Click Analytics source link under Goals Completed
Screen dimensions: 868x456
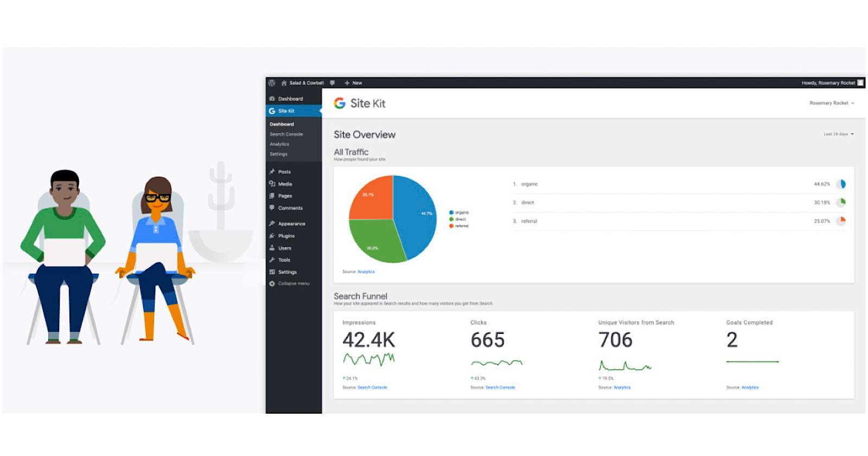coord(750,388)
